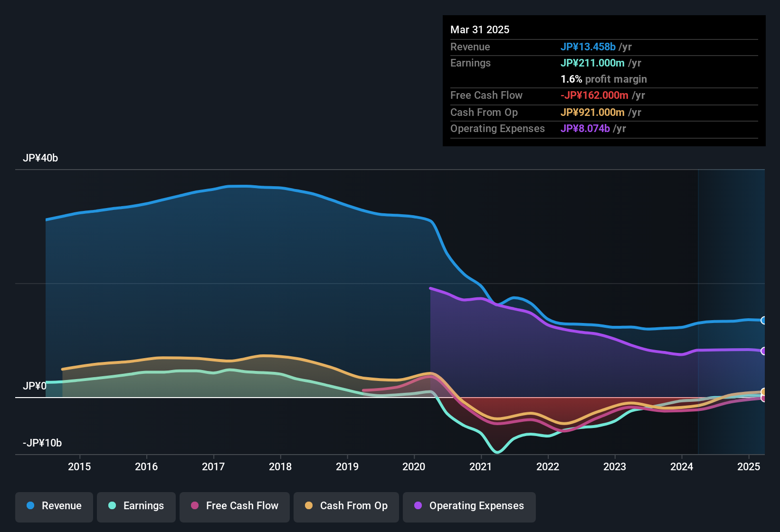Click the 2025 x-axis label
The height and width of the screenshot is (532, 780).
[749, 466]
